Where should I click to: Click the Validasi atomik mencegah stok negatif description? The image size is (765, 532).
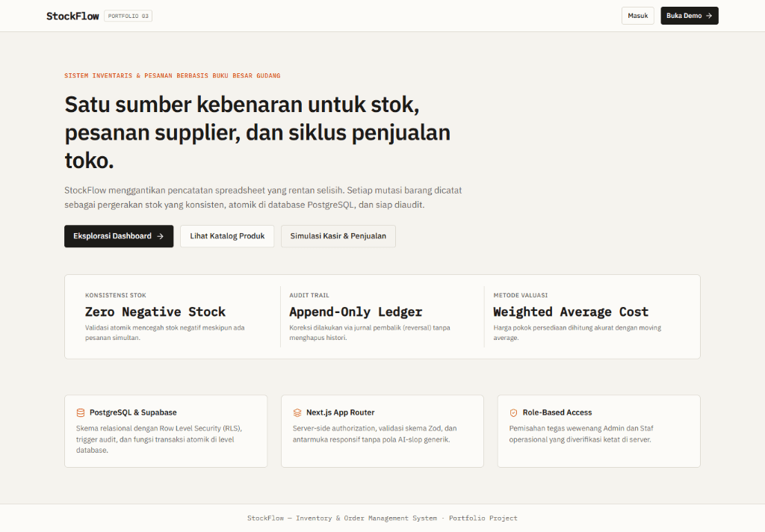point(165,332)
